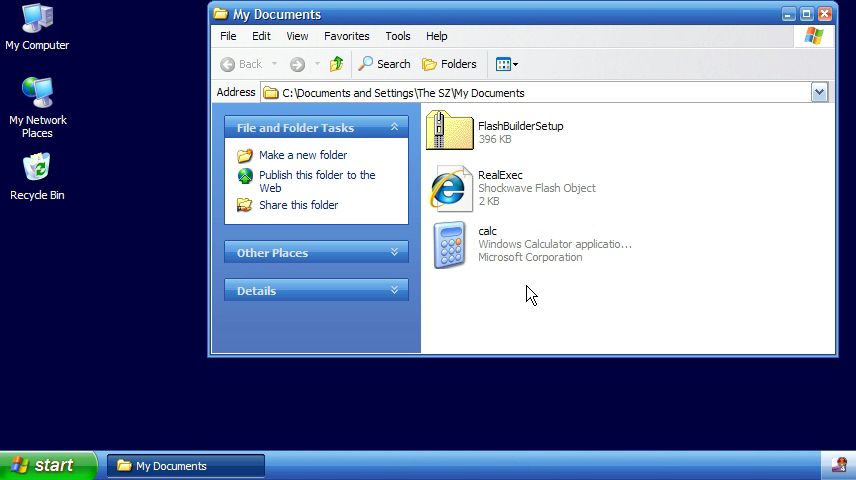Screen dimensions: 856x480
Task: Click the Address bar path field
Action: click(540, 93)
